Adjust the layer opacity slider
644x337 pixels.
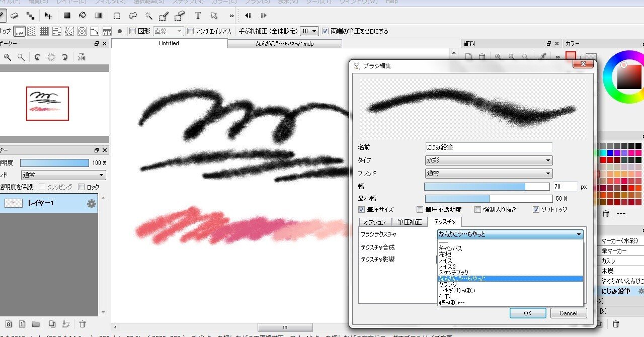[x=54, y=163]
